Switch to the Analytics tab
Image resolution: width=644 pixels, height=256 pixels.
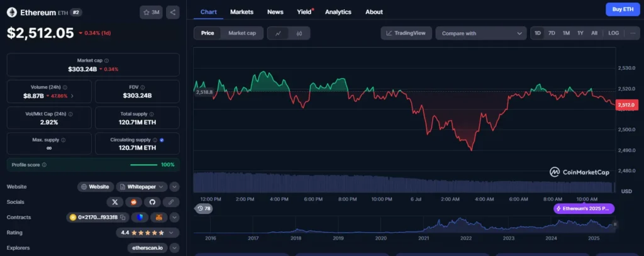(338, 12)
